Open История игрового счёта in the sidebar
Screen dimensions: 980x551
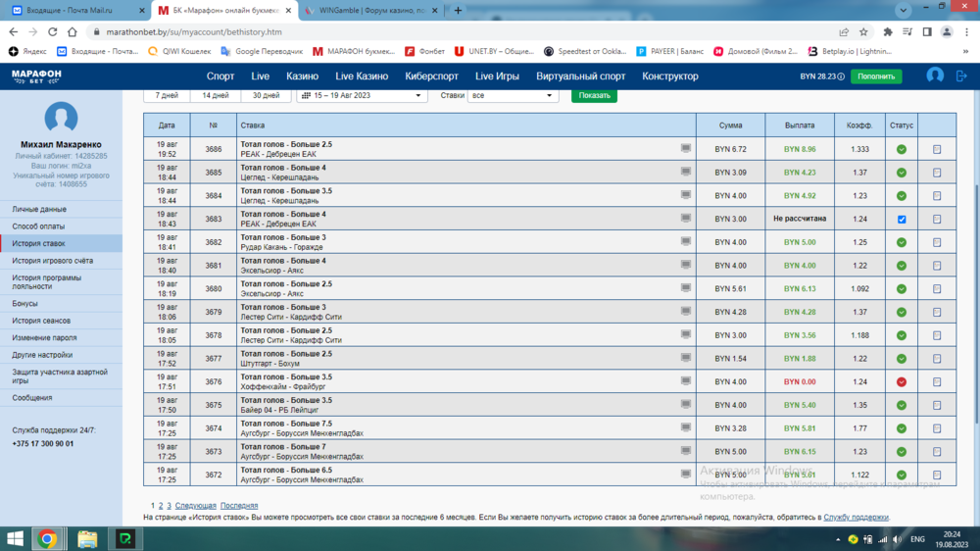click(53, 261)
